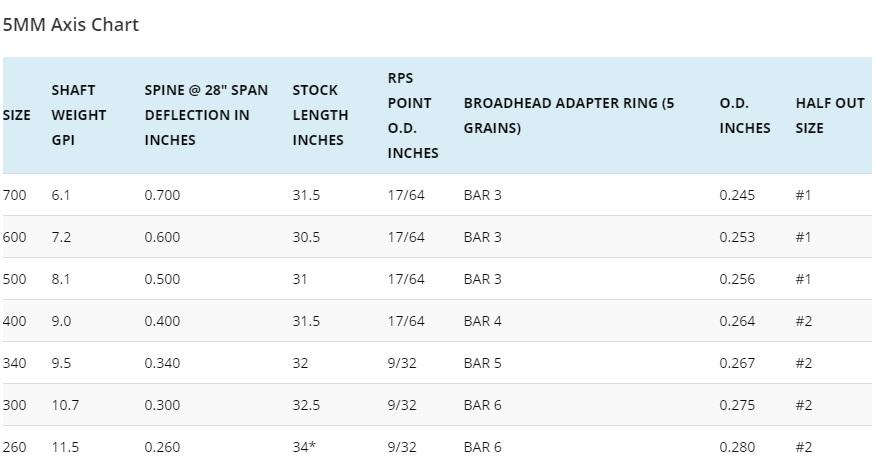Select the 34* stock length cell
Viewport: 874px width, 466px height.
(304, 447)
